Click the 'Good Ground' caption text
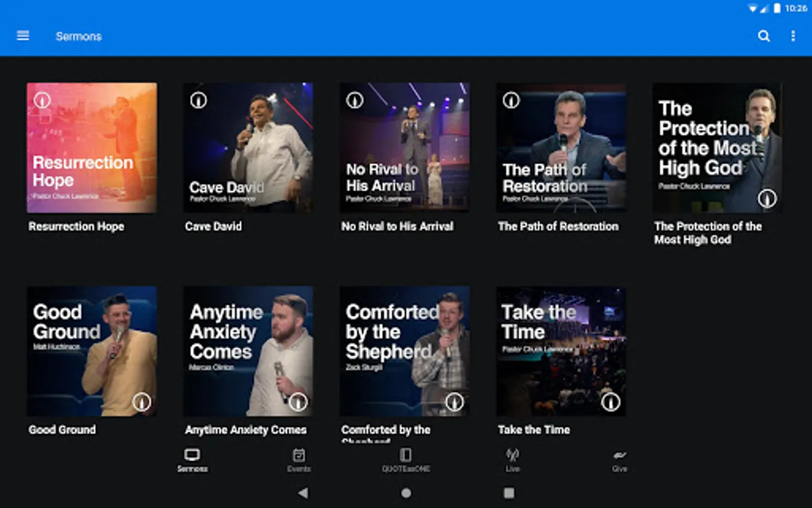812x508 pixels. click(x=62, y=430)
